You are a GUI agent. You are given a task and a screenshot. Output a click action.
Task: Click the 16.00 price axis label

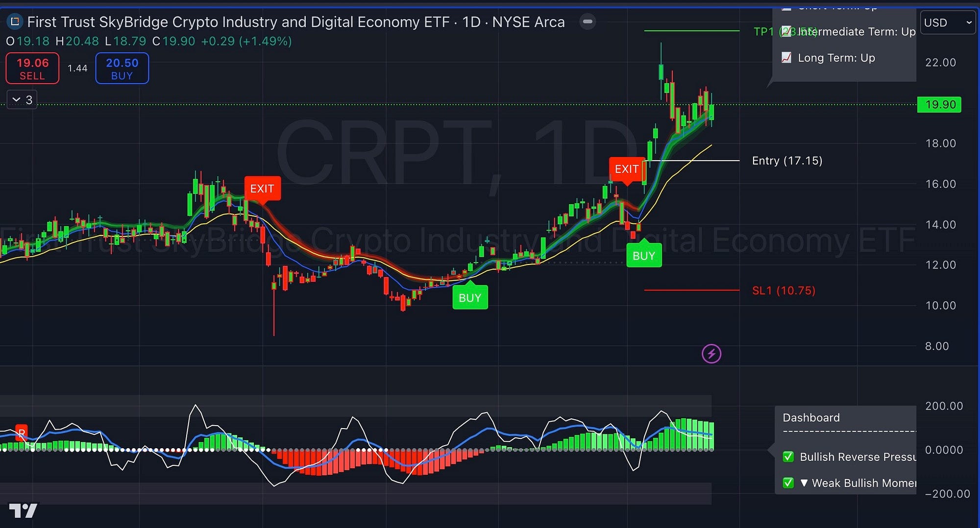click(940, 184)
